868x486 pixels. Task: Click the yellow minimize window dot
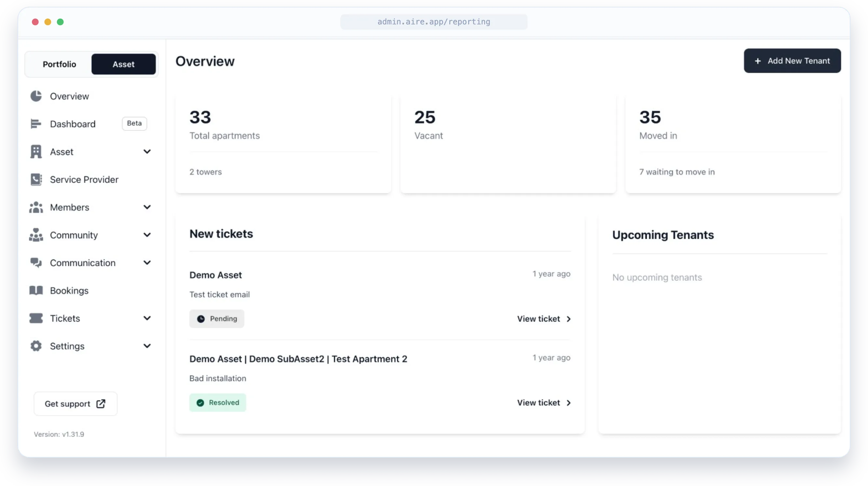(x=48, y=22)
